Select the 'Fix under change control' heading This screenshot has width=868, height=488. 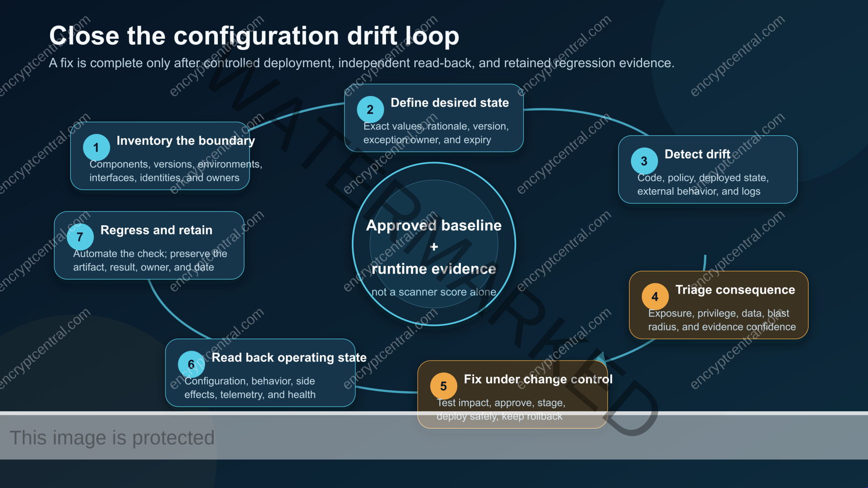(x=538, y=379)
